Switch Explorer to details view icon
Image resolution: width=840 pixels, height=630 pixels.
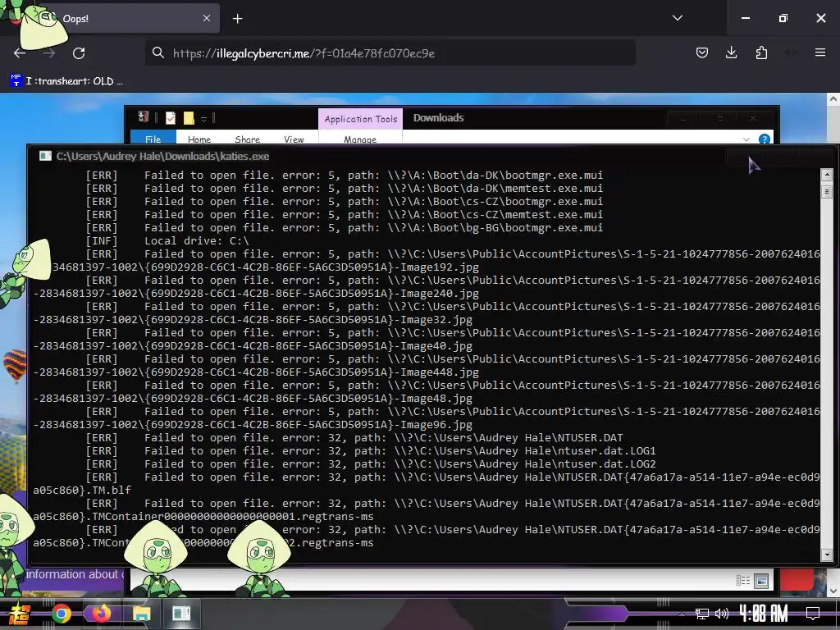(743, 581)
